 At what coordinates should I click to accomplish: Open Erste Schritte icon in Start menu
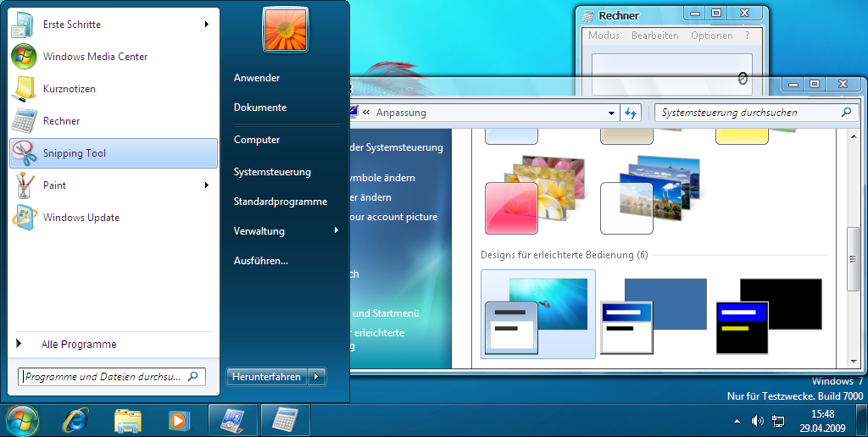point(24,25)
